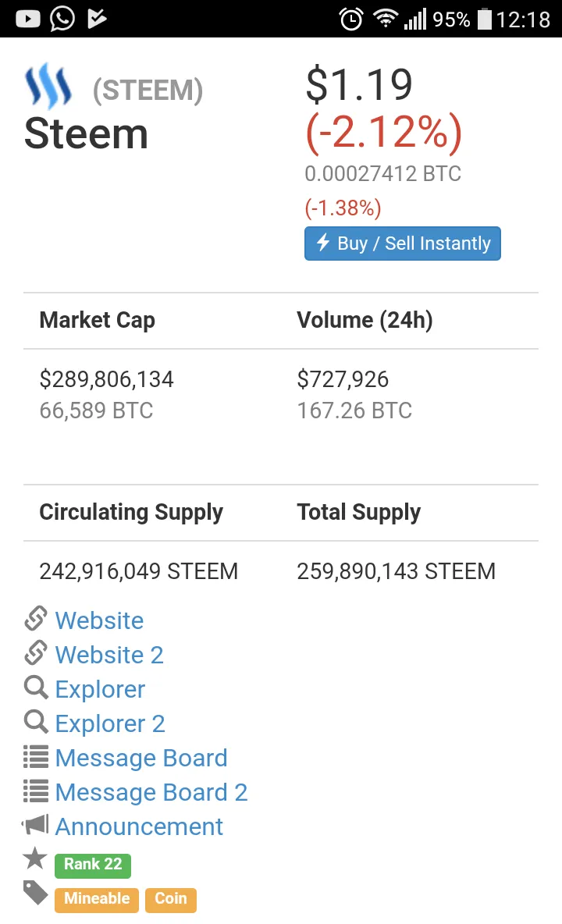The height and width of the screenshot is (924, 562).
Task: Tap the alarm clock status icon
Action: point(351,19)
